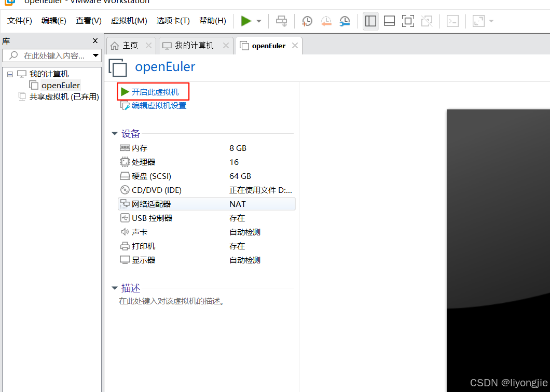The image size is (550, 392).
Task: Click the 8 GB memory value
Action: [x=238, y=148]
